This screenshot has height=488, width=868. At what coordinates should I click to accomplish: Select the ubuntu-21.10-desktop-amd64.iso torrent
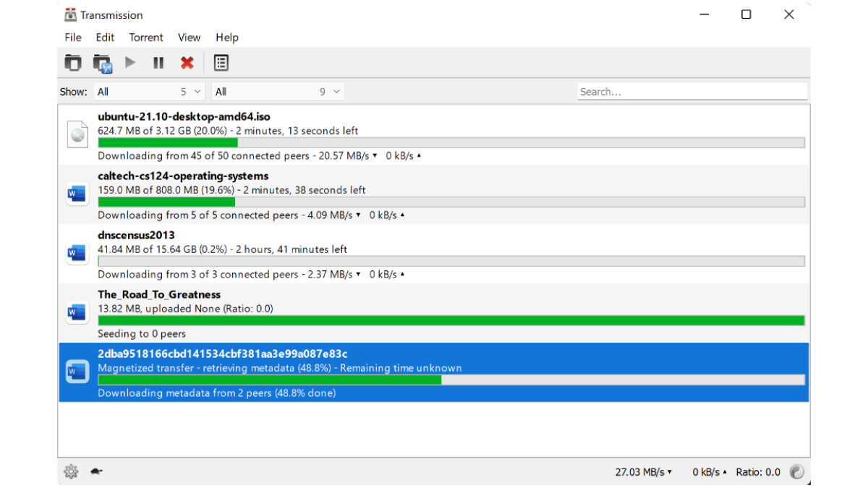(x=184, y=116)
